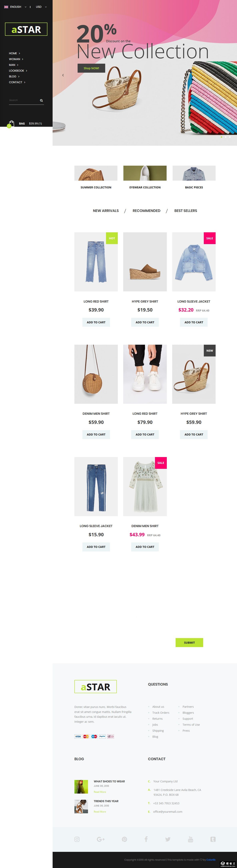
Task: Expand the ENGLISH language dropdown
Action: click(x=15, y=7)
